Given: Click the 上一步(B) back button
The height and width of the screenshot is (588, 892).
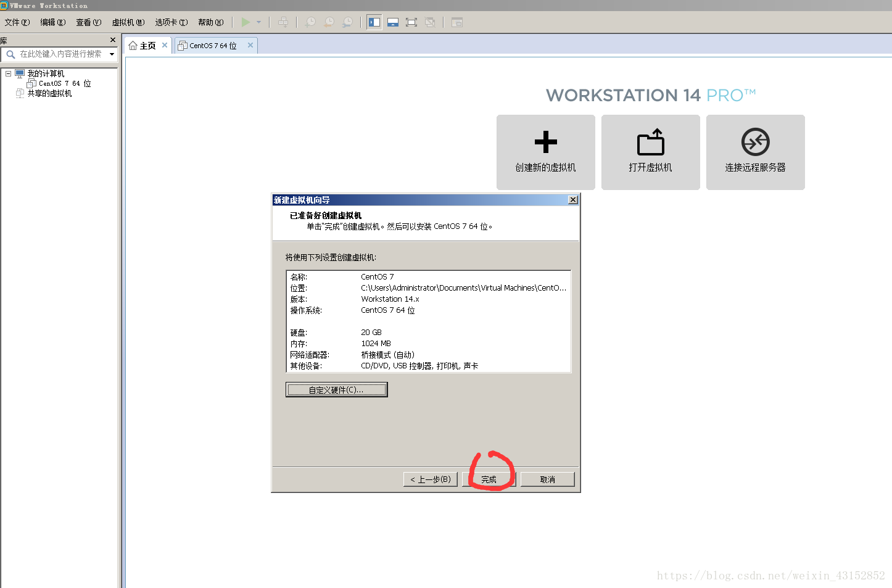Looking at the screenshot, I should [x=431, y=479].
